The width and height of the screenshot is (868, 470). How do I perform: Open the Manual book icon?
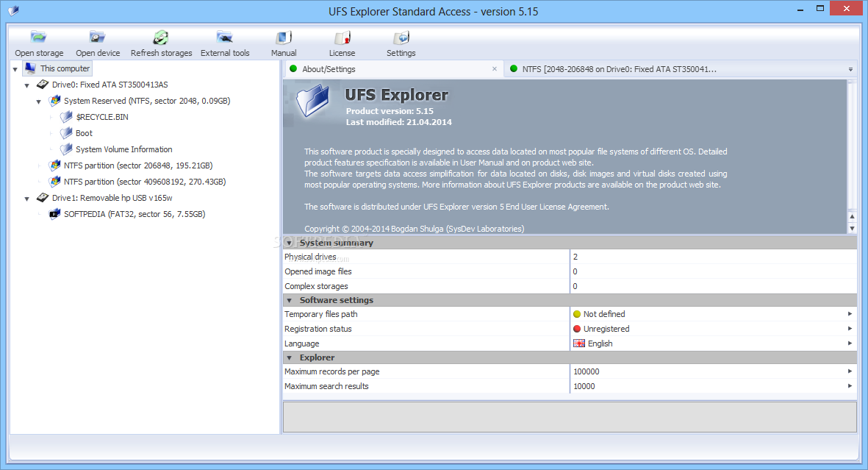click(x=284, y=38)
